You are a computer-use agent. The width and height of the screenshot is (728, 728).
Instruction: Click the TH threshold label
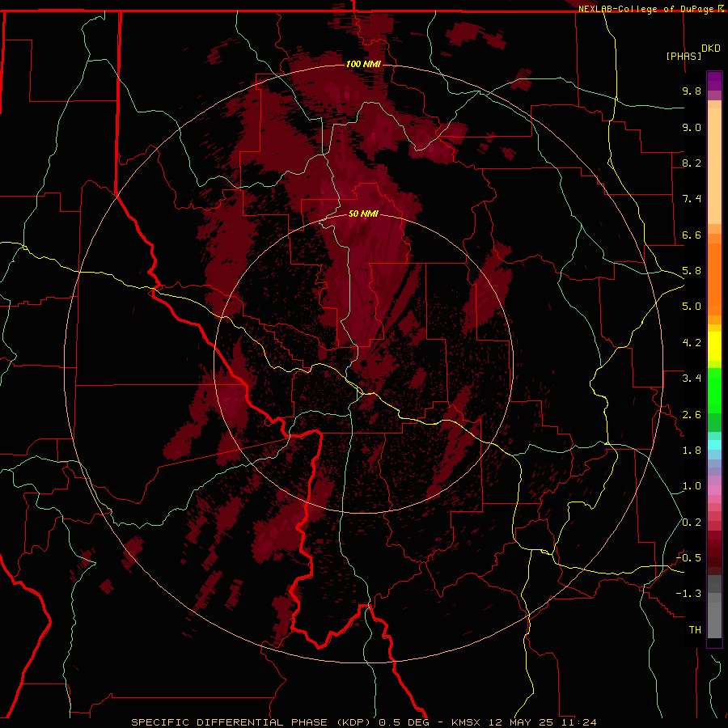pyautogui.click(x=695, y=630)
